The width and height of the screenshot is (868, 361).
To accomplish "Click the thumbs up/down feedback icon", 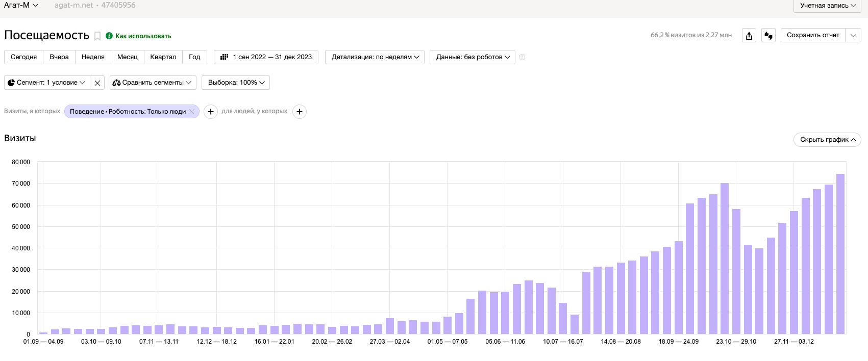I will 768,35.
